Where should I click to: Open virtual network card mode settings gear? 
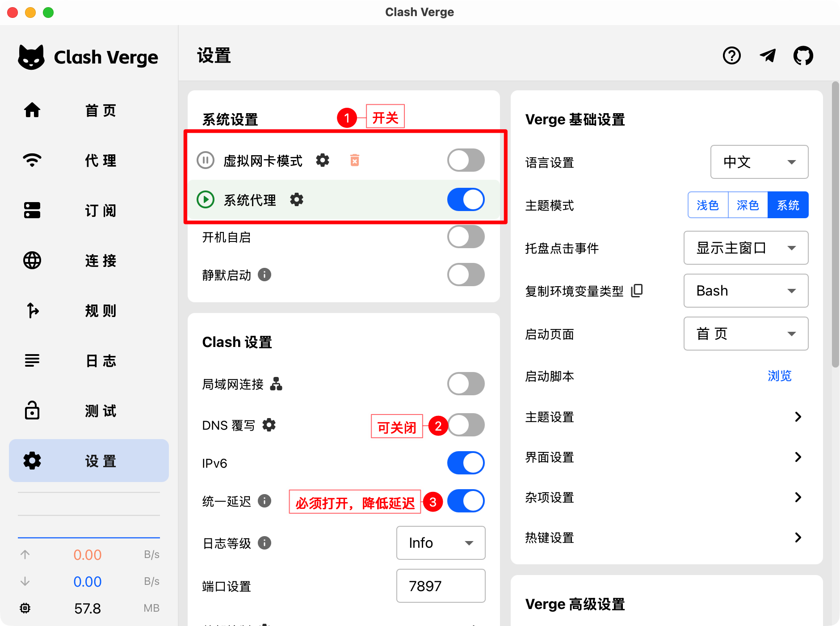[323, 160]
